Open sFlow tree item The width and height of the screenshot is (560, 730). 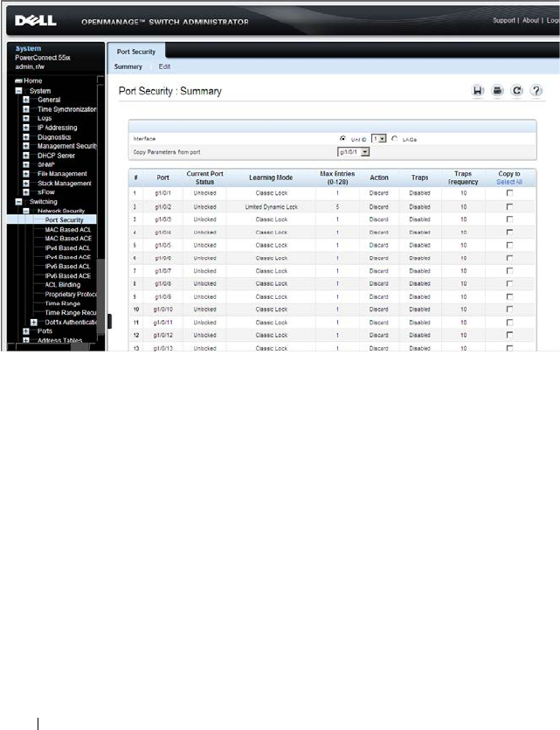pyautogui.click(x=46, y=191)
